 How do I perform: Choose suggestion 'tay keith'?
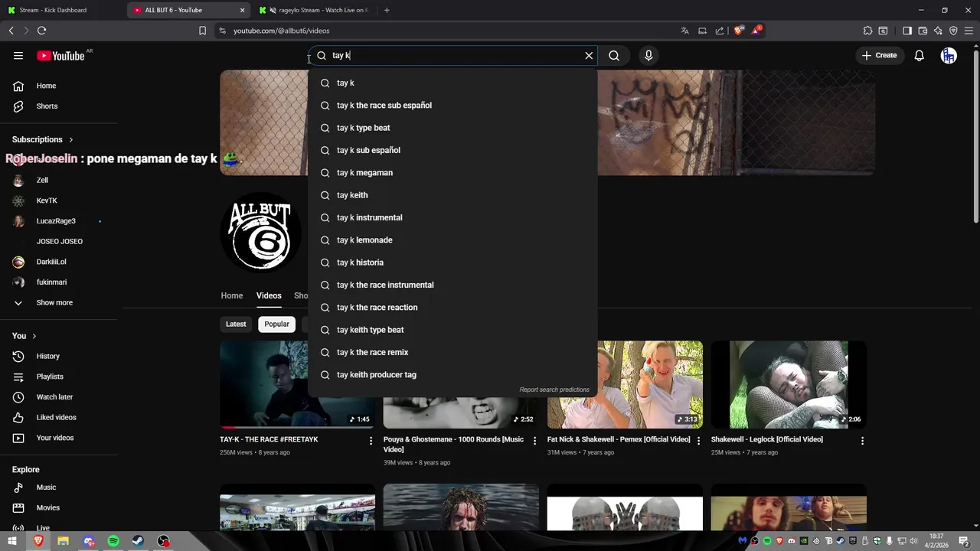452,195
